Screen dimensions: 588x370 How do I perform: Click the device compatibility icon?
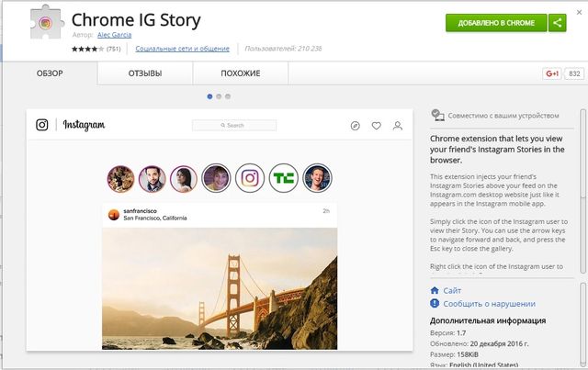(437, 115)
